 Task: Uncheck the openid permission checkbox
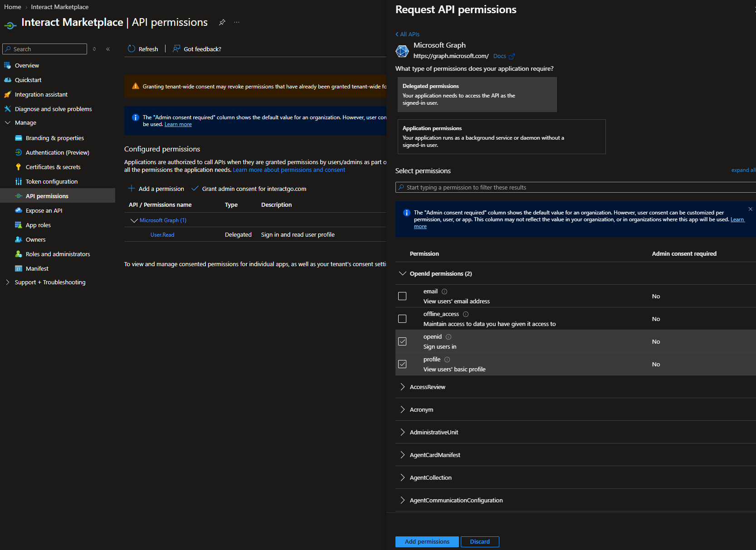coord(402,341)
